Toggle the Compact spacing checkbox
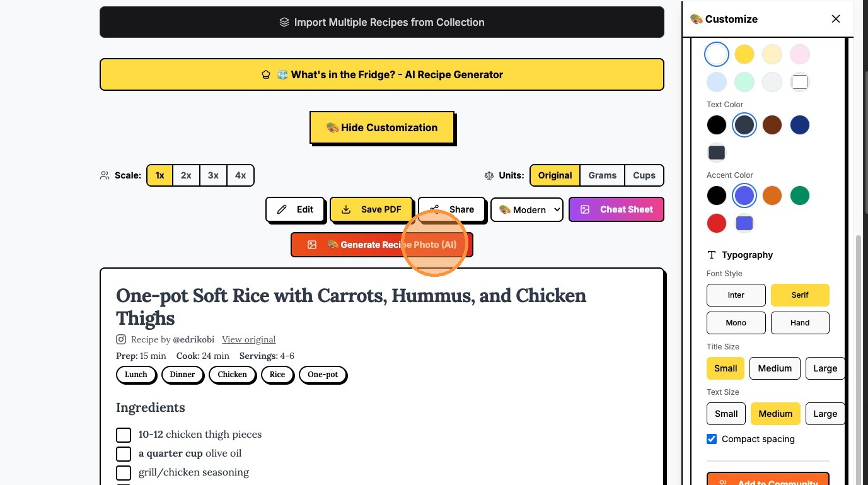 [712, 439]
